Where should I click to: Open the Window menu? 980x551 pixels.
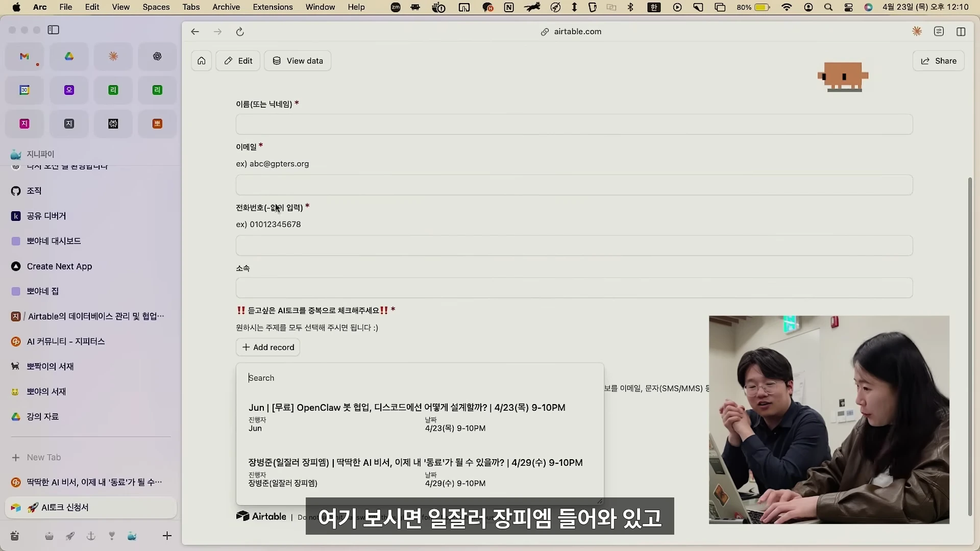pyautogui.click(x=320, y=7)
